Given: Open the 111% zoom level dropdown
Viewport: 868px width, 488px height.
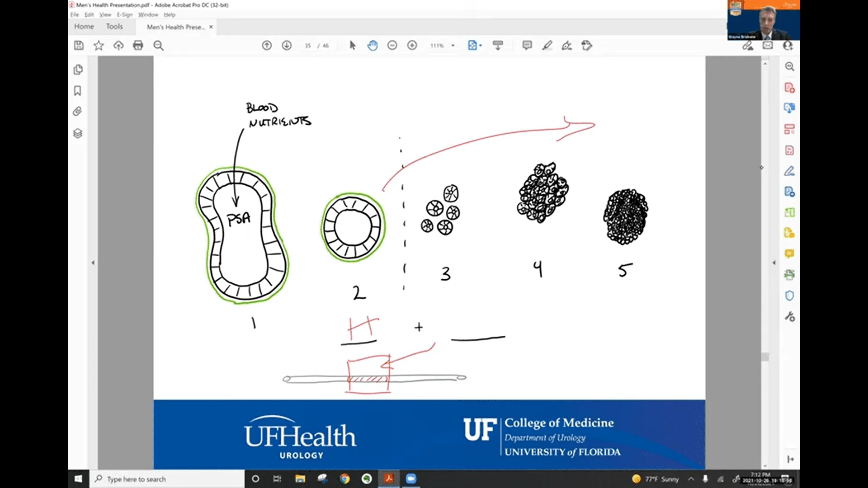Looking at the screenshot, I should [x=453, y=46].
